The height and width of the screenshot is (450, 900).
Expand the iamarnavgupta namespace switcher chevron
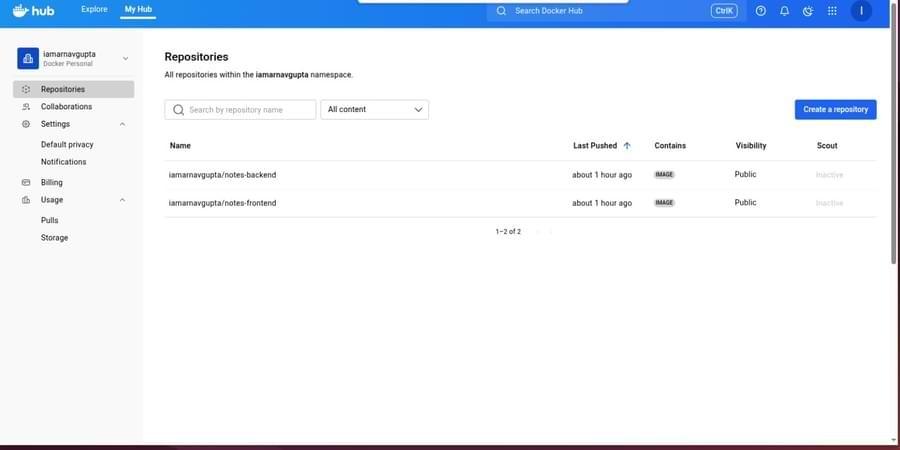(126, 59)
